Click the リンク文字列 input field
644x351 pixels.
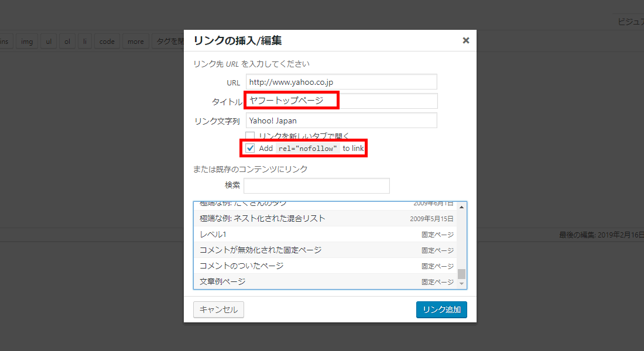coord(341,121)
